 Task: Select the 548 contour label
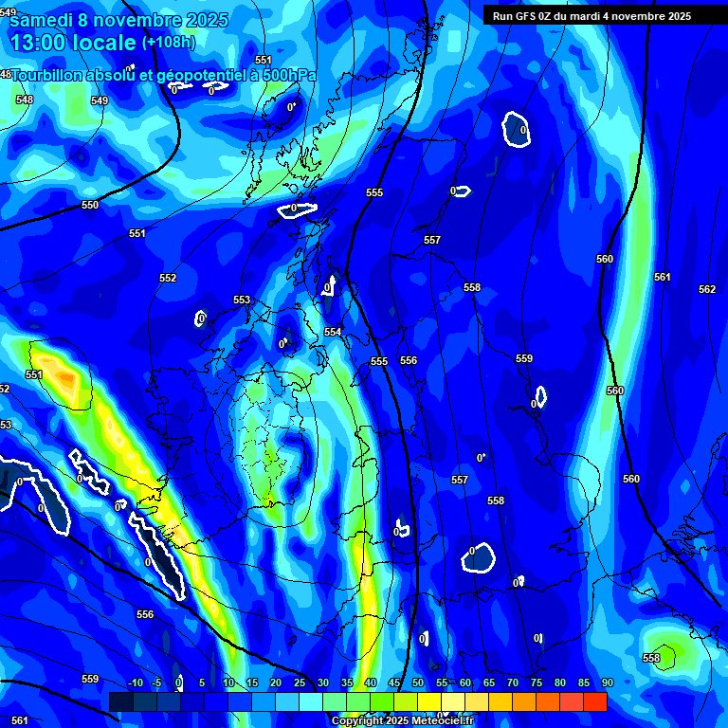pyautogui.click(x=25, y=100)
